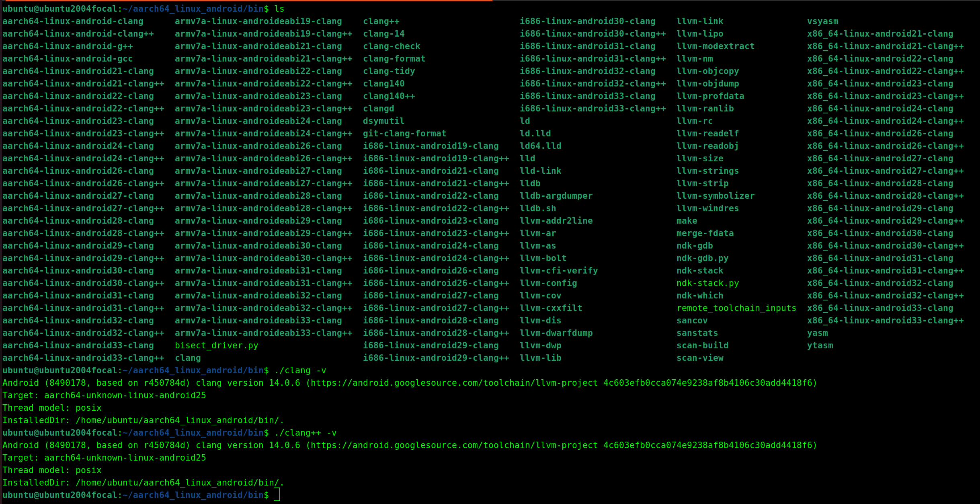The height and width of the screenshot is (504, 980).
Task: Click the first Thread model: posix line
Action: pyautogui.click(x=52, y=408)
